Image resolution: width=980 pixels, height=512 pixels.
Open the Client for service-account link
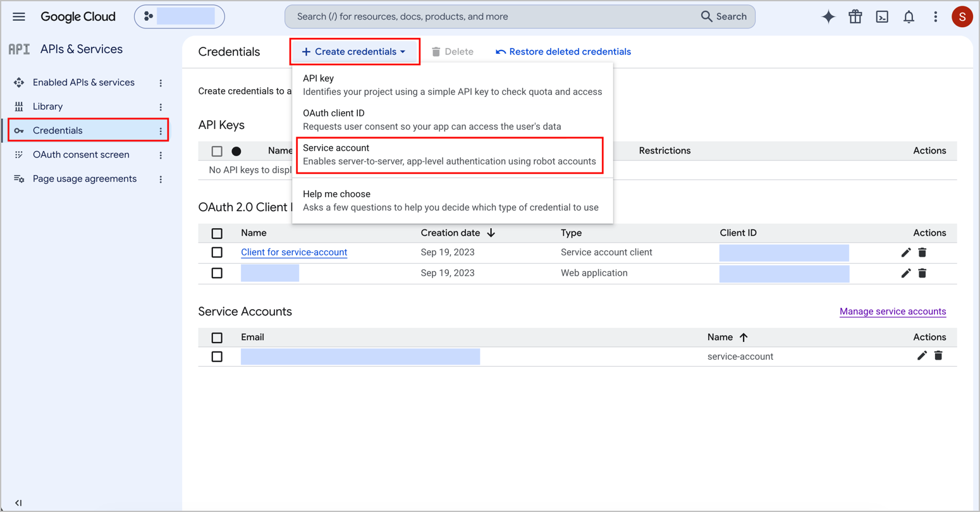point(294,252)
